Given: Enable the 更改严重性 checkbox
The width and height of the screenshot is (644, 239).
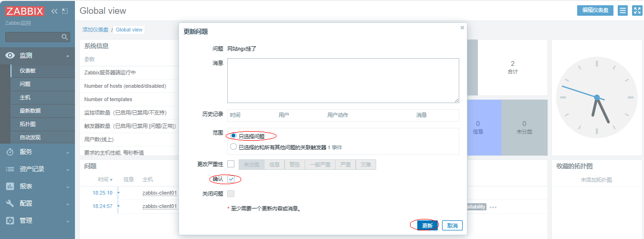Looking at the screenshot, I should [x=231, y=165].
